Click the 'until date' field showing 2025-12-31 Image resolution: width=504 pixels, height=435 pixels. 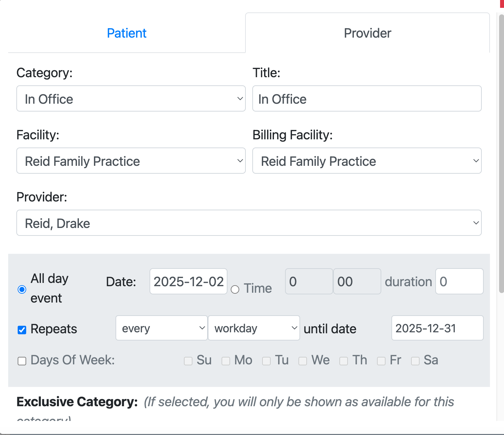[437, 328]
